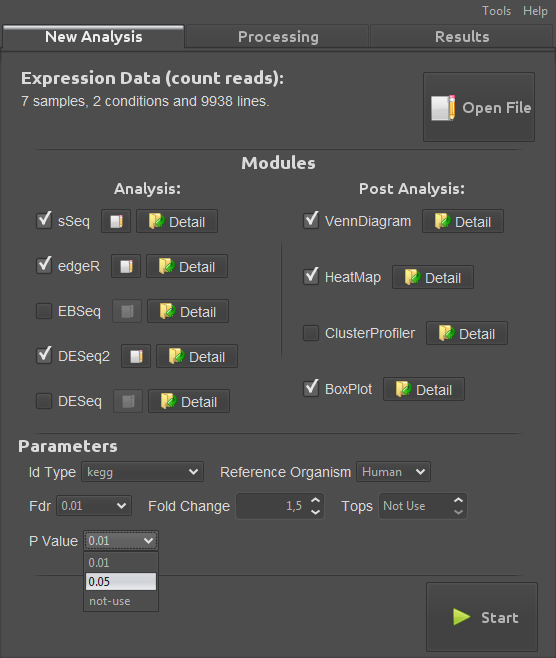Image resolution: width=556 pixels, height=658 pixels.
Task: Click the Start button
Action: click(x=482, y=617)
